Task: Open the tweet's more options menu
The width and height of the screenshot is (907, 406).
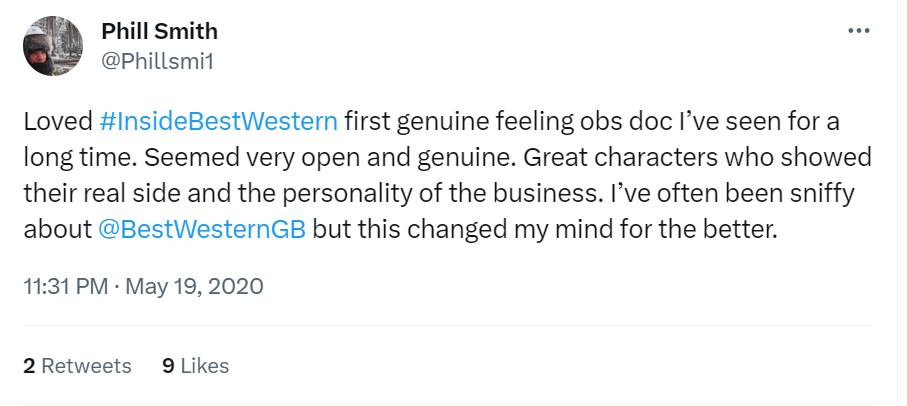Action: pos(858,31)
